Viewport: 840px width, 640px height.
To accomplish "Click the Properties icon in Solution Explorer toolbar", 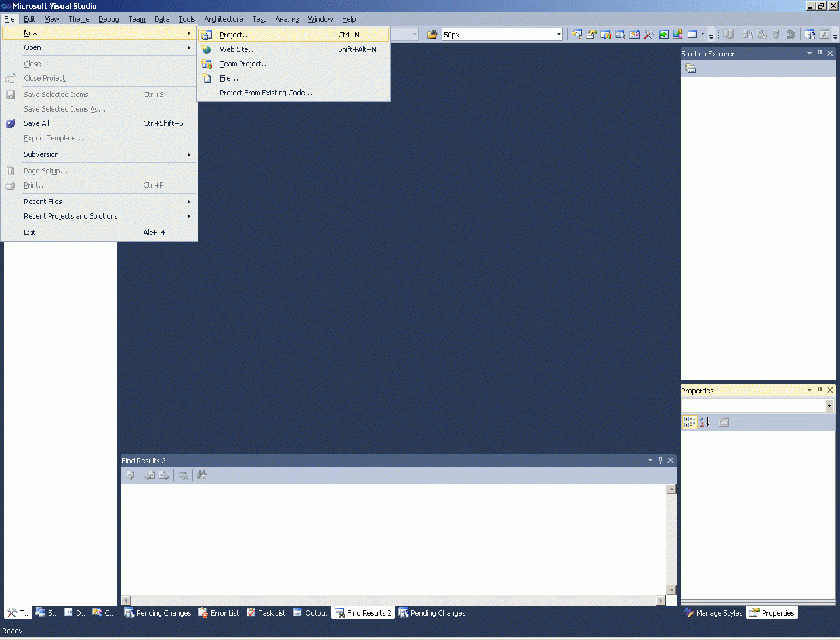I will (690, 68).
